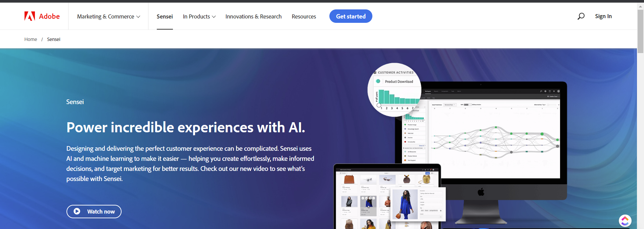Click the green Product Download dot
This screenshot has width=644, height=229.
(x=378, y=81)
